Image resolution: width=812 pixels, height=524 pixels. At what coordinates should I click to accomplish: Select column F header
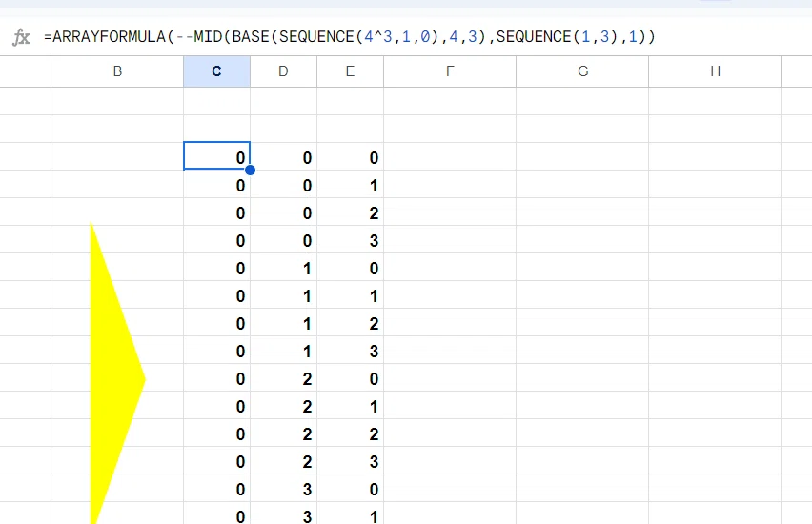[450, 71]
